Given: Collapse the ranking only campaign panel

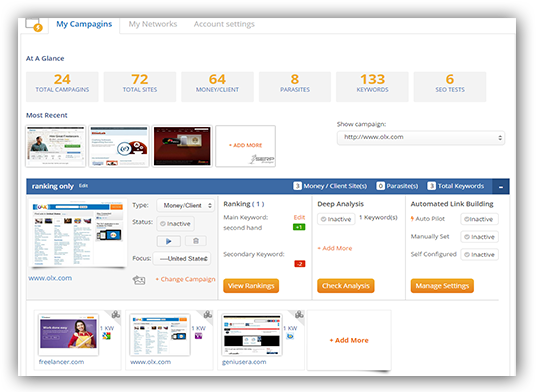Looking at the screenshot, I should click(501, 187).
